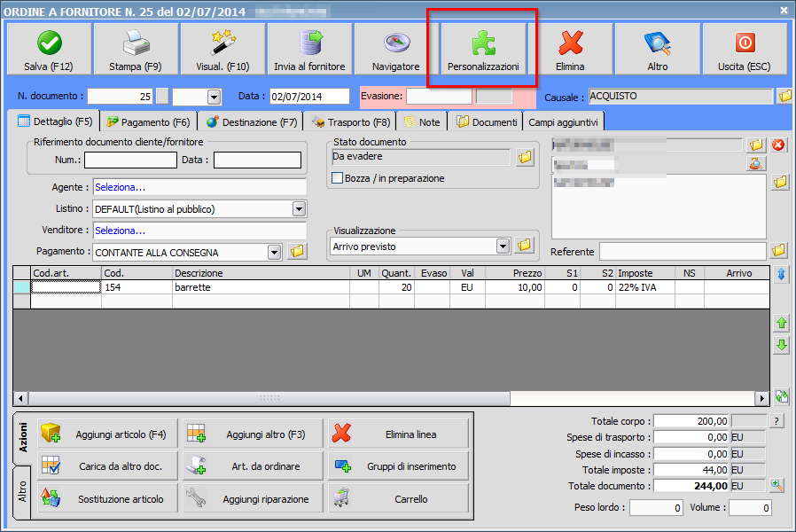Open Visual. (F10) preview wand
The width and height of the screenshot is (796, 532).
[222, 50]
